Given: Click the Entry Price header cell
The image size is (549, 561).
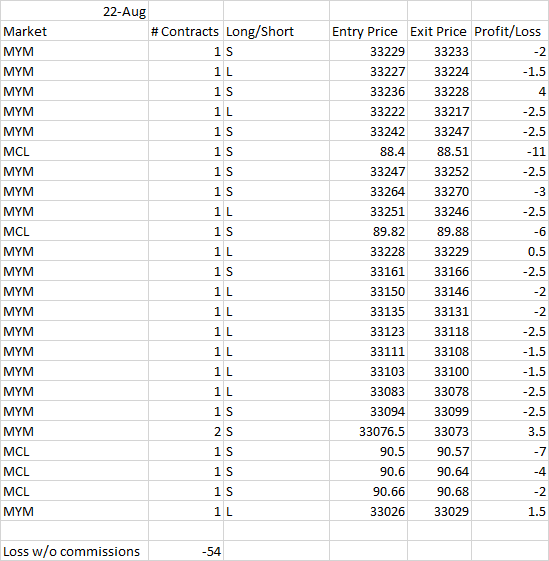Looking at the screenshot, I should pos(368,31).
